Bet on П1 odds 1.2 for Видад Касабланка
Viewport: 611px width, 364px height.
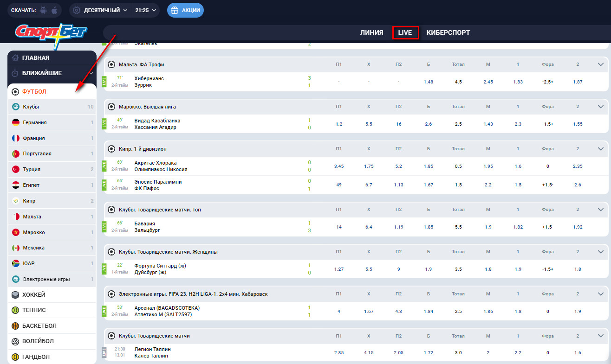click(338, 124)
